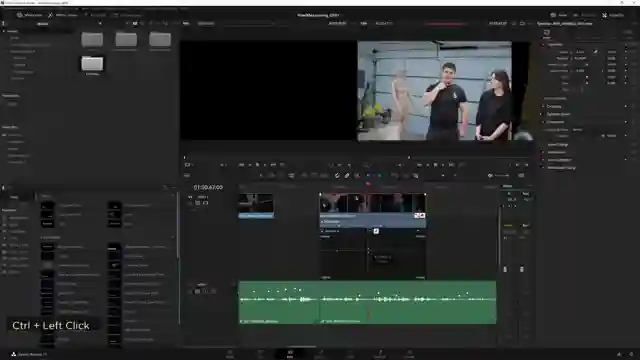Image resolution: width=640 pixels, height=360 pixels.
Task: Expand the Transform section in Inspector
Action: [555, 44]
